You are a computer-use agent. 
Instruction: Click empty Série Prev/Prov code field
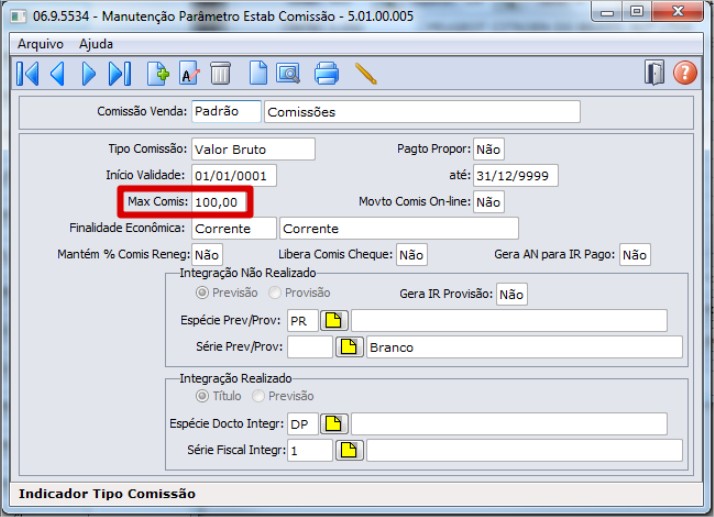(310, 347)
